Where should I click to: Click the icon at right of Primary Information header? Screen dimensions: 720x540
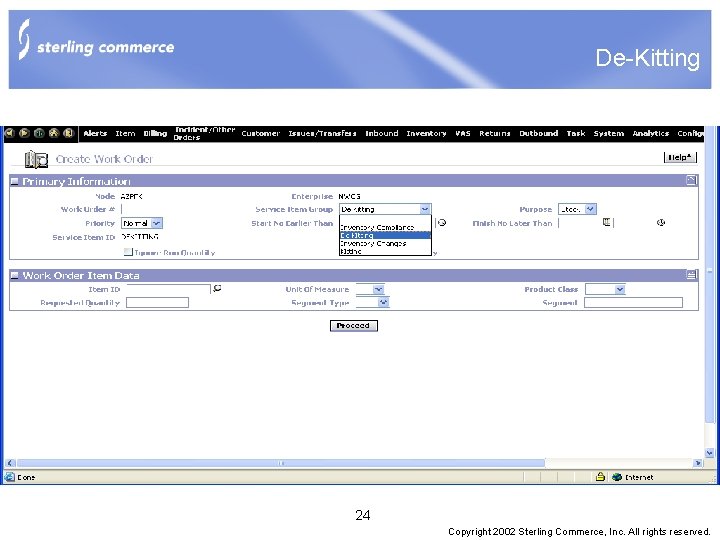tap(691, 180)
